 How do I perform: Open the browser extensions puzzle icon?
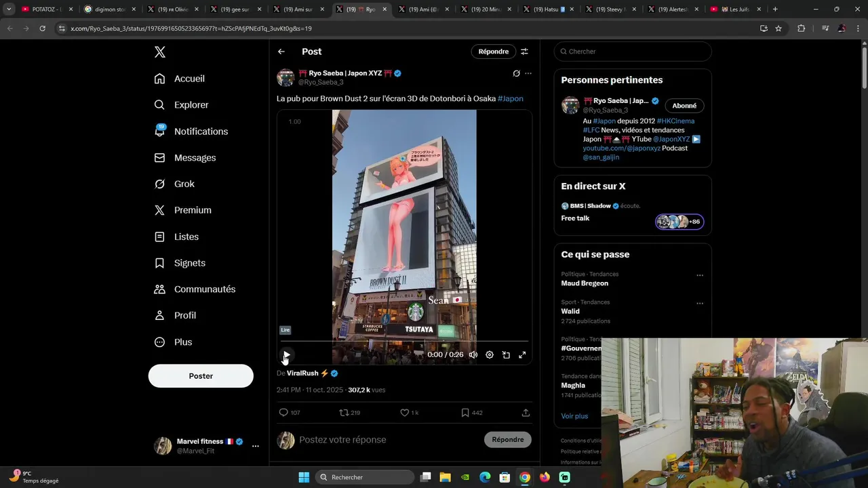[802, 28]
